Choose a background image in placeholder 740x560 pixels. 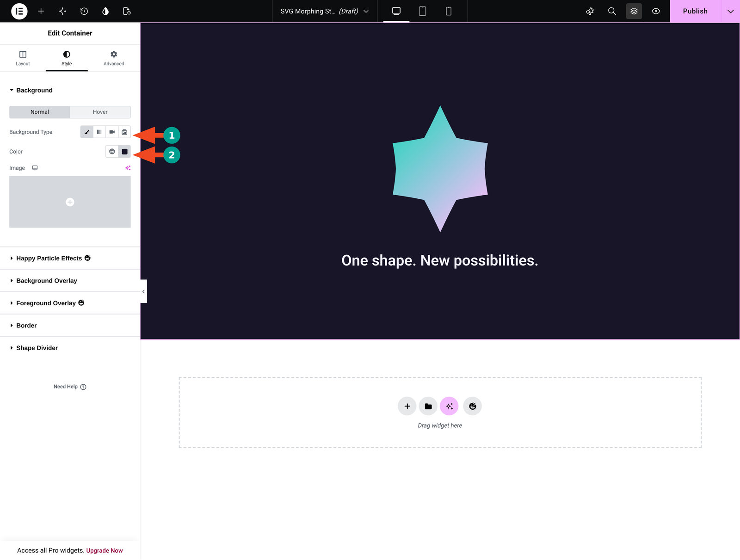(70, 202)
